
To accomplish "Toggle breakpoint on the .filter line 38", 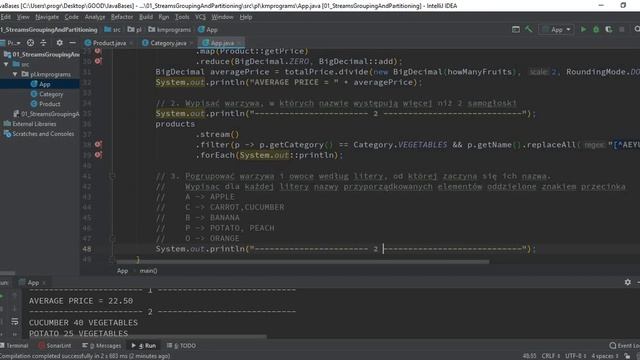I will pos(98,144).
